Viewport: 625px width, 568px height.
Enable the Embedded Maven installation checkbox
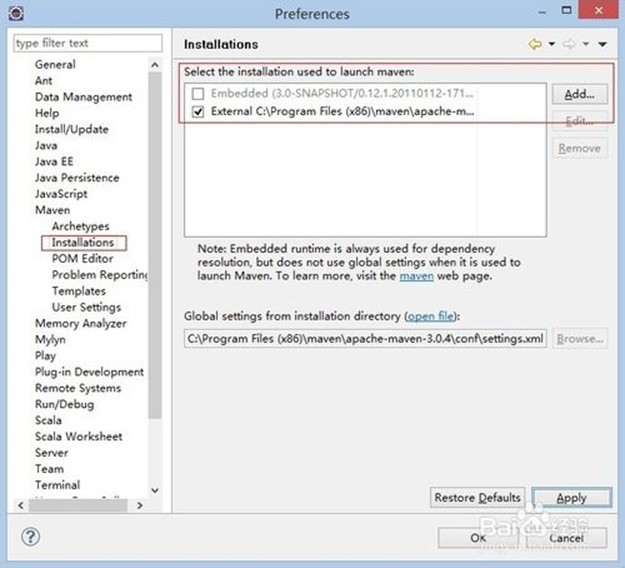coord(198,94)
